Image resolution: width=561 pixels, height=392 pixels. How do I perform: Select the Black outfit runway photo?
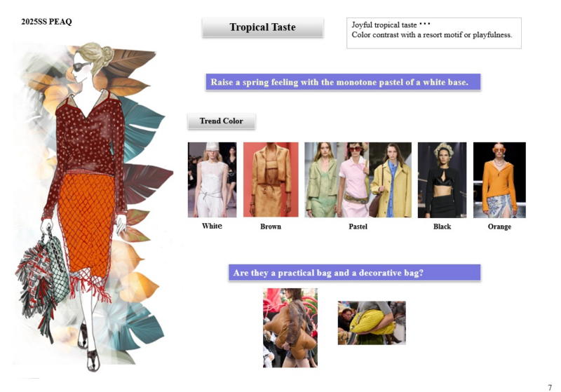tap(442, 180)
